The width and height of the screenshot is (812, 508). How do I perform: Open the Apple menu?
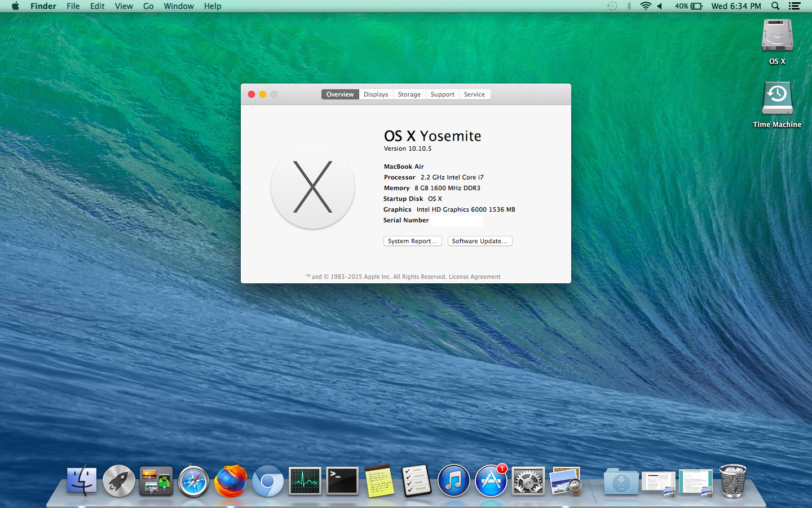[x=15, y=6]
